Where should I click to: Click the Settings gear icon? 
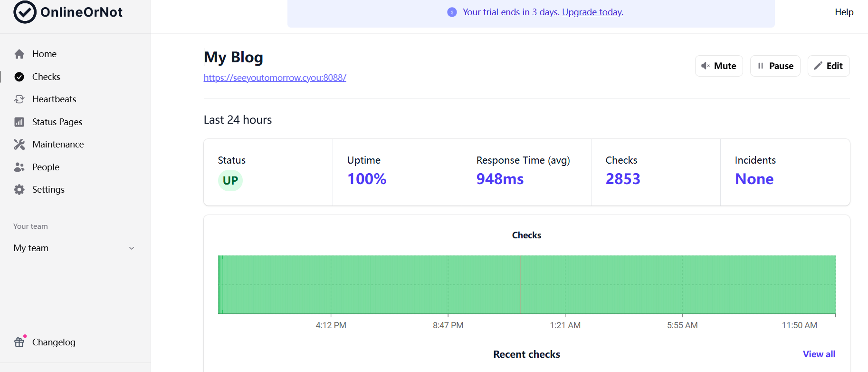[19, 190]
